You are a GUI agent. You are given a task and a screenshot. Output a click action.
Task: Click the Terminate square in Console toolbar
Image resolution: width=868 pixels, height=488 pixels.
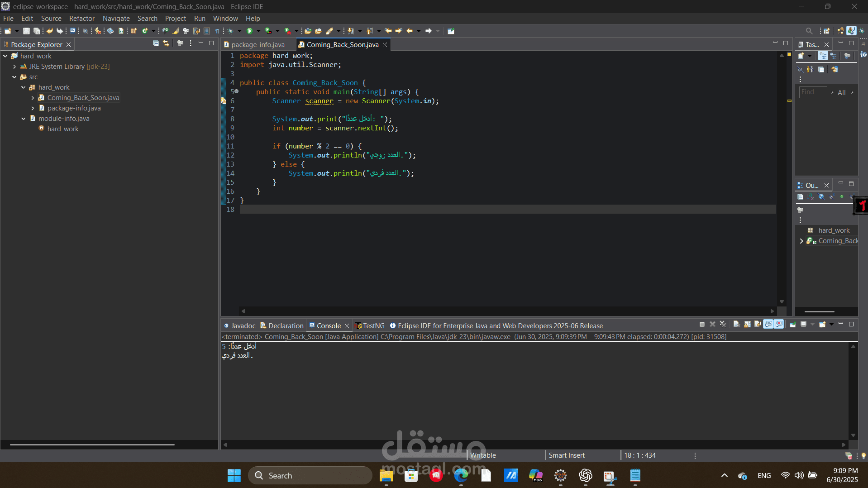click(x=702, y=324)
